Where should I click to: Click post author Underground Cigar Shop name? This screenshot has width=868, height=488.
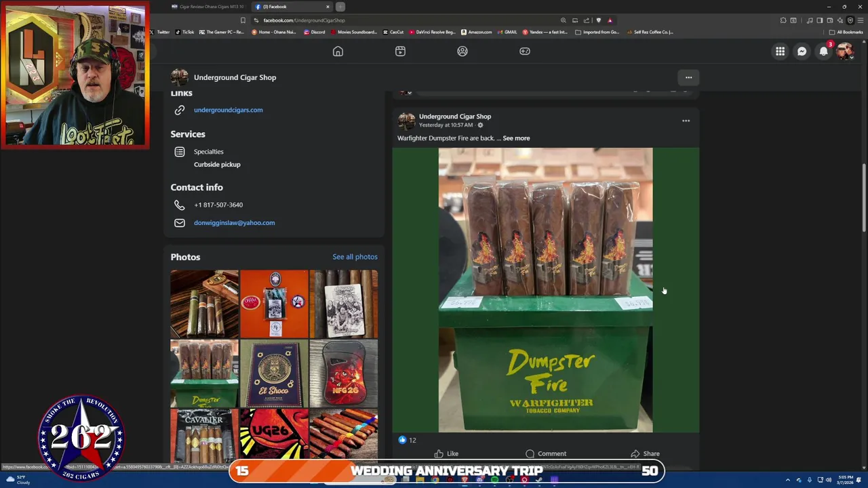[x=455, y=117]
